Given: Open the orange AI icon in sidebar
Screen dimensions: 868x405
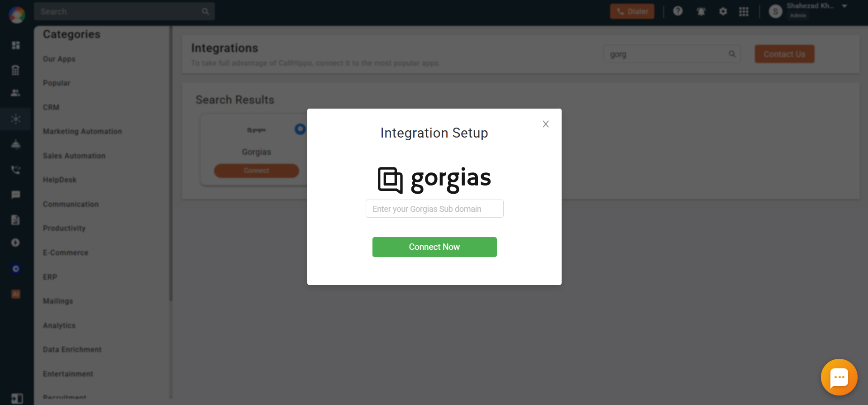Looking at the screenshot, I should coord(16,294).
